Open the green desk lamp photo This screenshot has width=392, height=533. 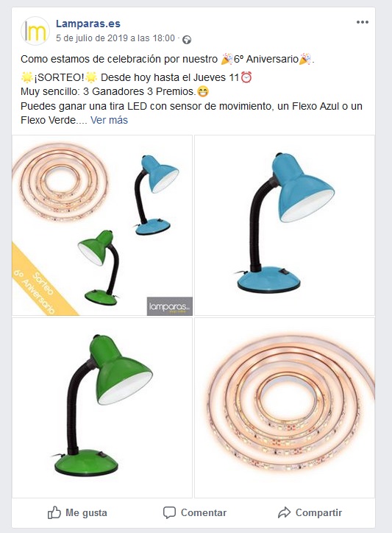pyautogui.click(x=102, y=408)
